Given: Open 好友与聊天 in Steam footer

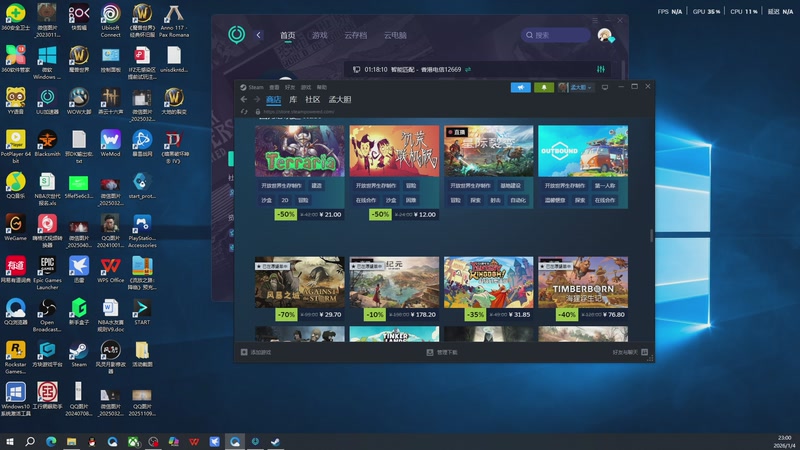Looking at the screenshot, I should [x=630, y=352].
